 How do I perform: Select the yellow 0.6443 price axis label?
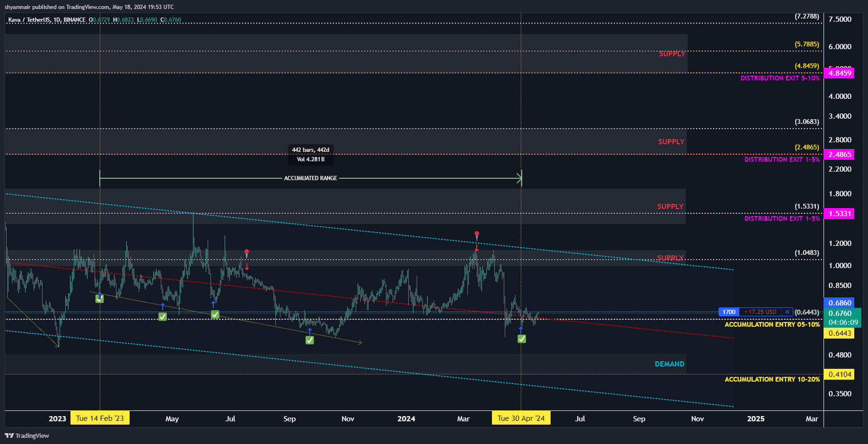pos(839,333)
